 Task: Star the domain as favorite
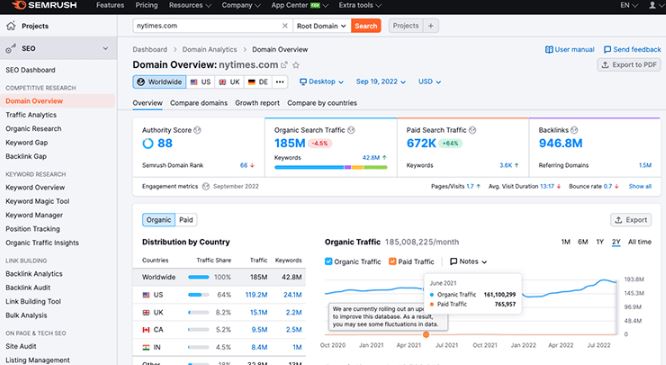tap(296, 65)
